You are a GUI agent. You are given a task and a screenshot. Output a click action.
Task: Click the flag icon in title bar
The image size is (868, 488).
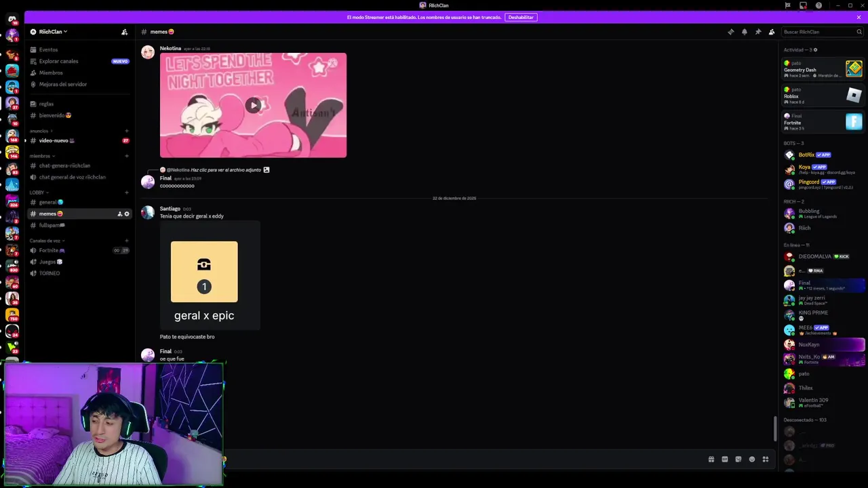click(787, 5)
